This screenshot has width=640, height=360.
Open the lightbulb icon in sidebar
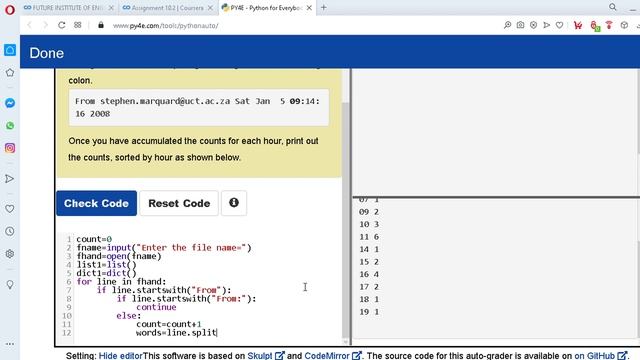point(10,284)
